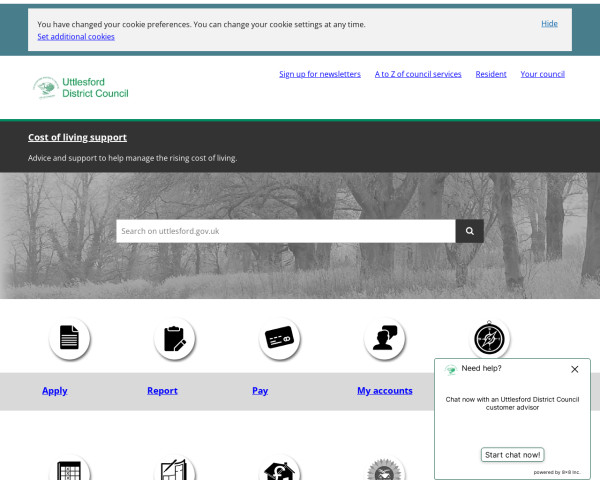The height and width of the screenshot is (480, 600).
Task: Open Sign up for newsletters
Action: pyautogui.click(x=320, y=74)
